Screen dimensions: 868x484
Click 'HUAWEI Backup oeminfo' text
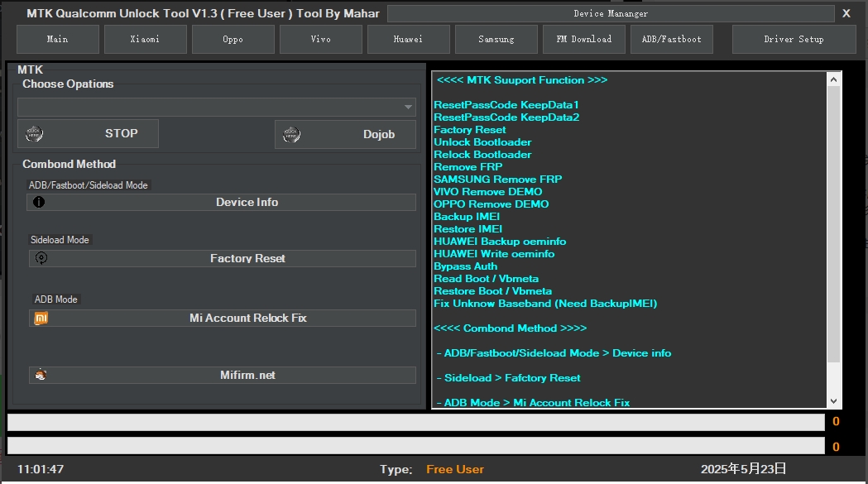(500, 242)
